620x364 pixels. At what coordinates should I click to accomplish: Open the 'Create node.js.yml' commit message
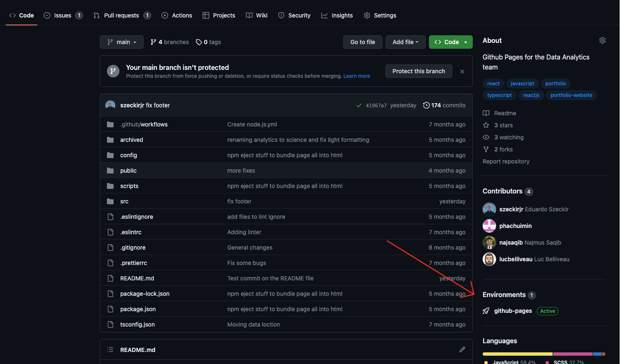point(252,124)
